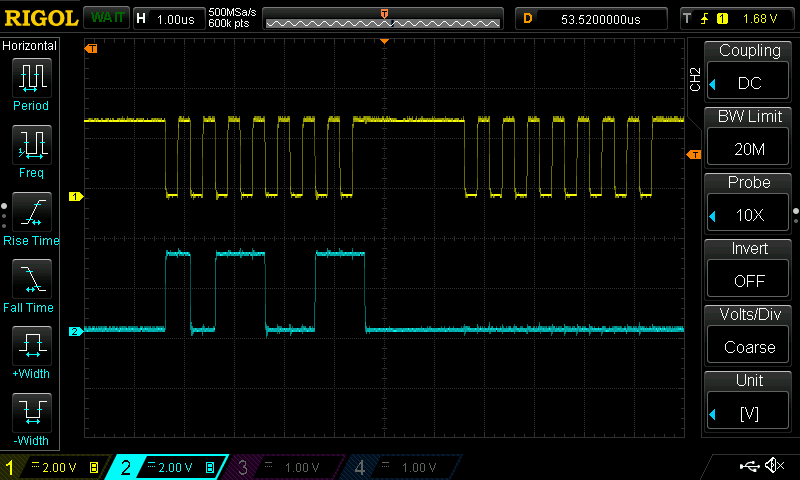Image resolution: width=800 pixels, height=480 pixels.
Task: Click the orange T marker at top-left of grid
Action: [91, 48]
